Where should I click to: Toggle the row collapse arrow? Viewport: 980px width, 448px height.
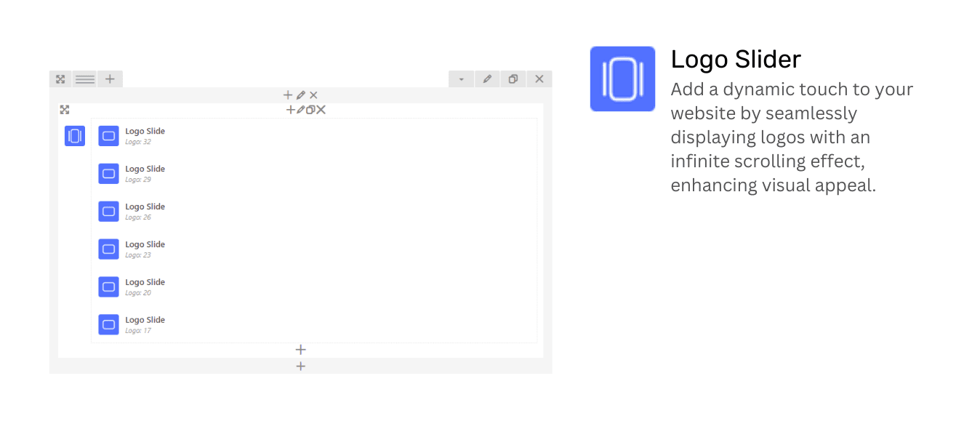pyautogui.click(x=461, y=79)
